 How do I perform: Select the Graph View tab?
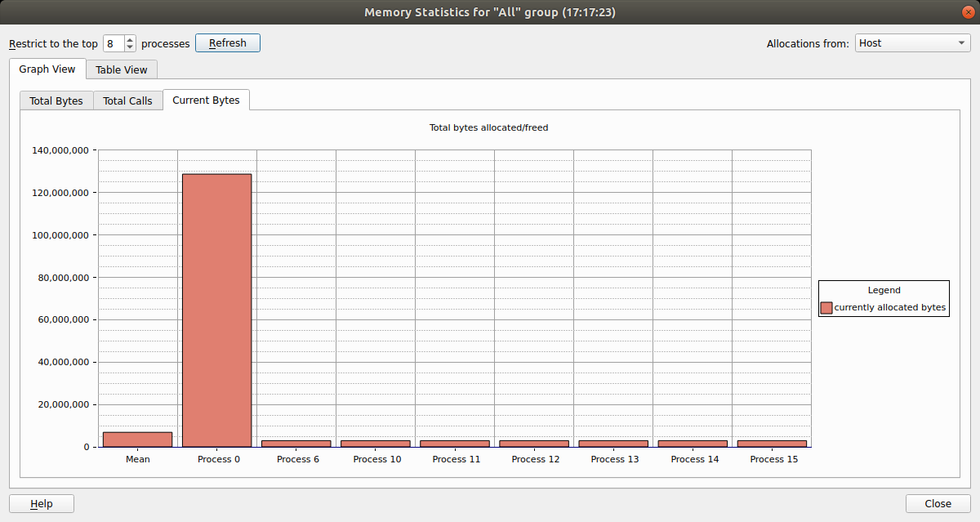(47, 69)
